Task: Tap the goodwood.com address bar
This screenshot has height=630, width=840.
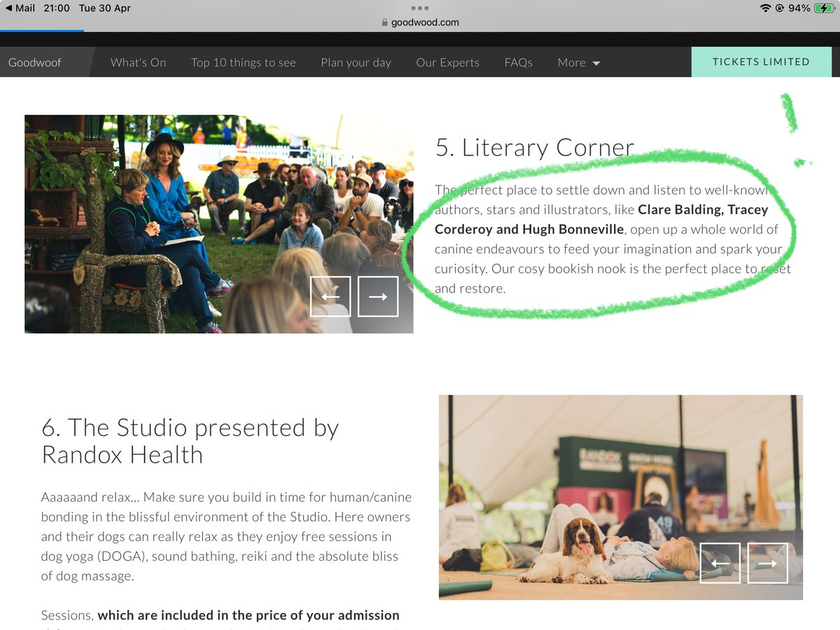Action: [x=420, y=22]
